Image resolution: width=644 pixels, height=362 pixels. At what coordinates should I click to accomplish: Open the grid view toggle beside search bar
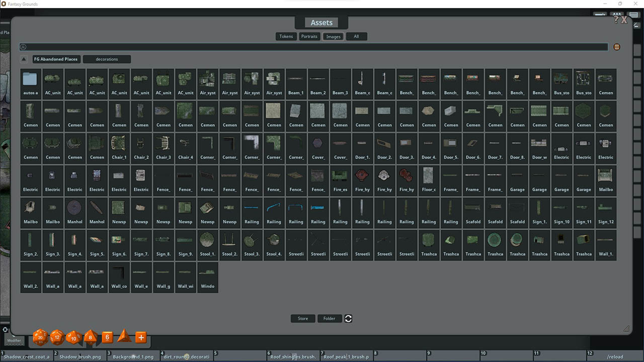tap(617, 47)
